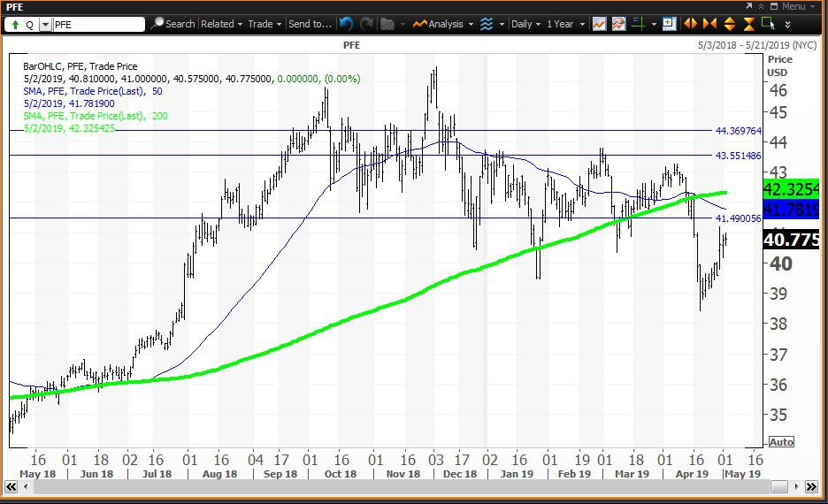Screen dimensions: 828x504
Task: Click the 35 price axis label
Action: (x=778, y=415)
